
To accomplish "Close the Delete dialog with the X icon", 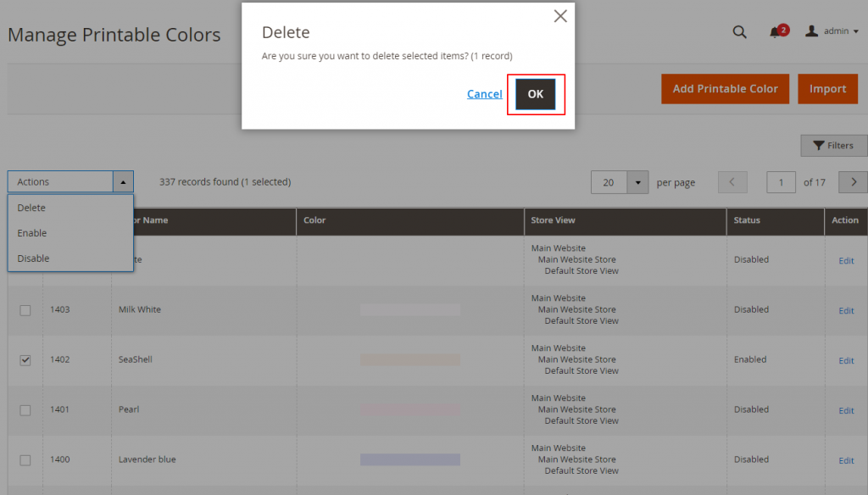I will 559,16.
